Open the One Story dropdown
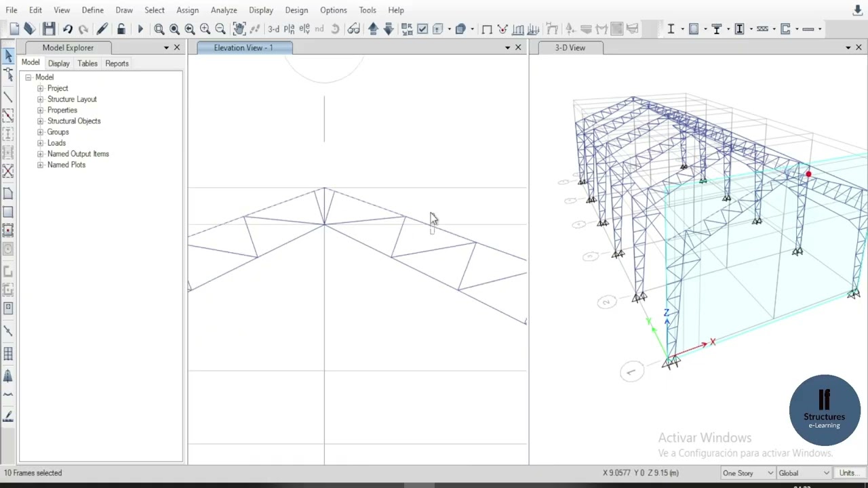 pos(749,473)
